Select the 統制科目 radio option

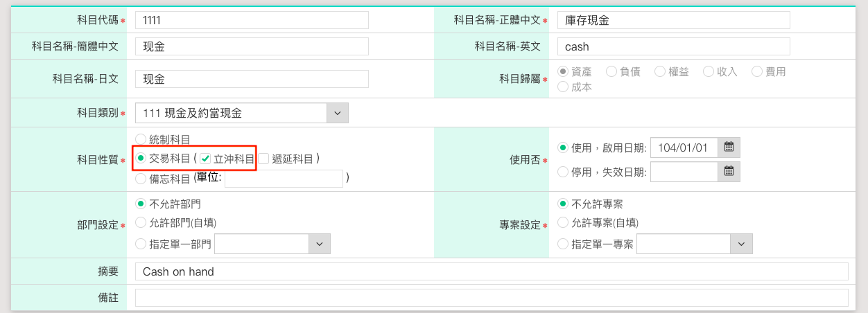[x=141, y=139]
